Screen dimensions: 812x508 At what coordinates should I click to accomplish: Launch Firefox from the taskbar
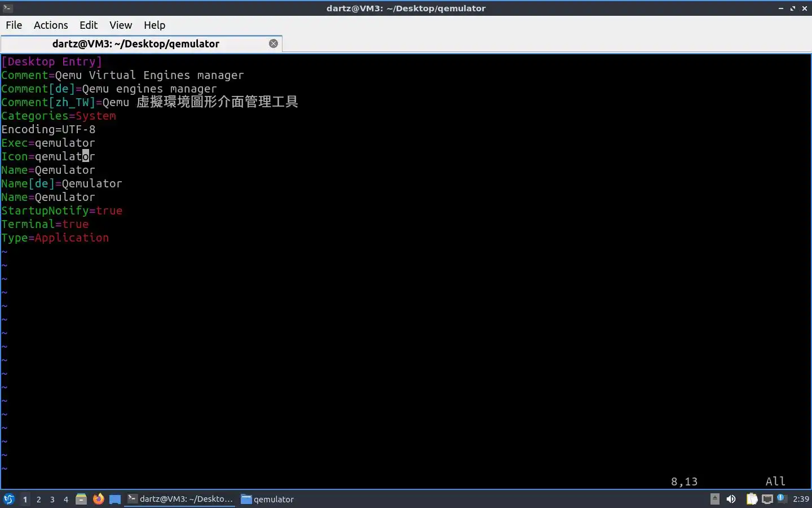[98, 499]
